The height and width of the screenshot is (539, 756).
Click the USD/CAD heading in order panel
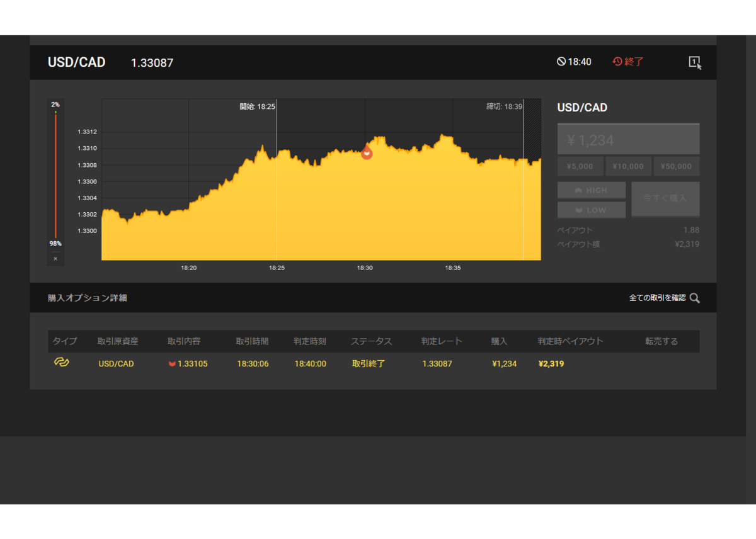pos(582,108)
